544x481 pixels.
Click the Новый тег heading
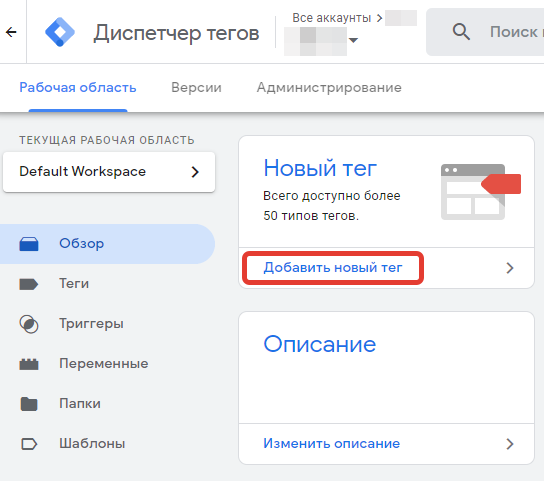320,168
